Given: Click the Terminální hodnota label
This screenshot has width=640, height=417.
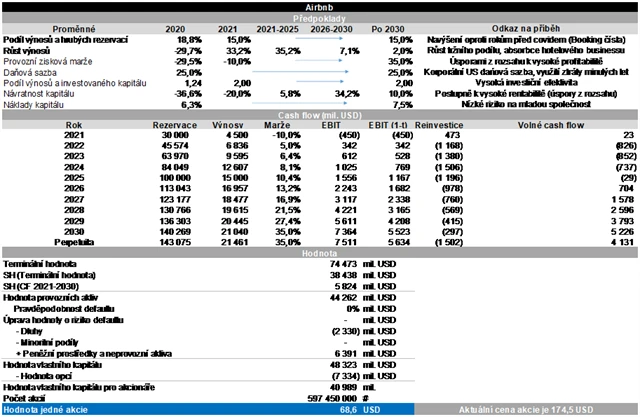Looking at the screenshot, I should 40,264.
